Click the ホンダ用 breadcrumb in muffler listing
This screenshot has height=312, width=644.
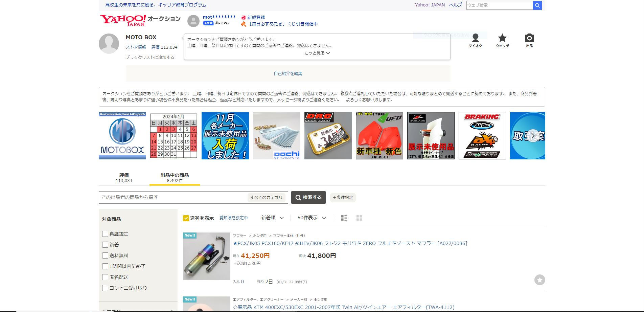coord(260,236)
